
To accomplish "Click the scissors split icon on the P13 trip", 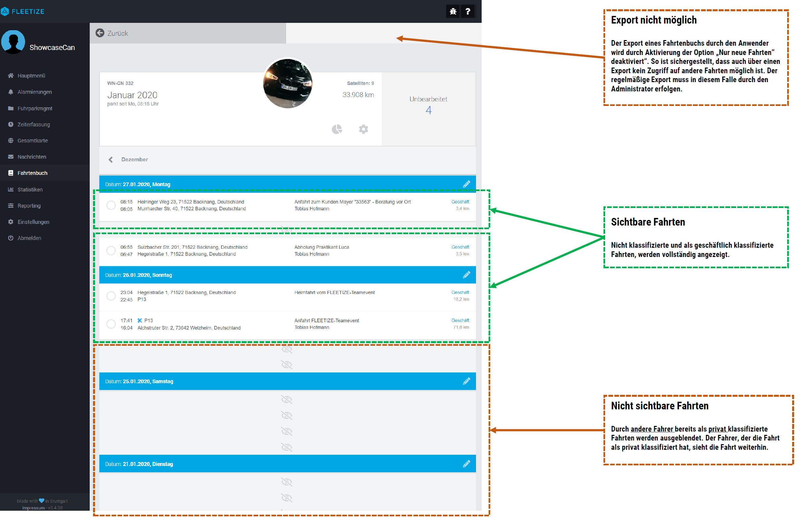I will coord(140,321).
